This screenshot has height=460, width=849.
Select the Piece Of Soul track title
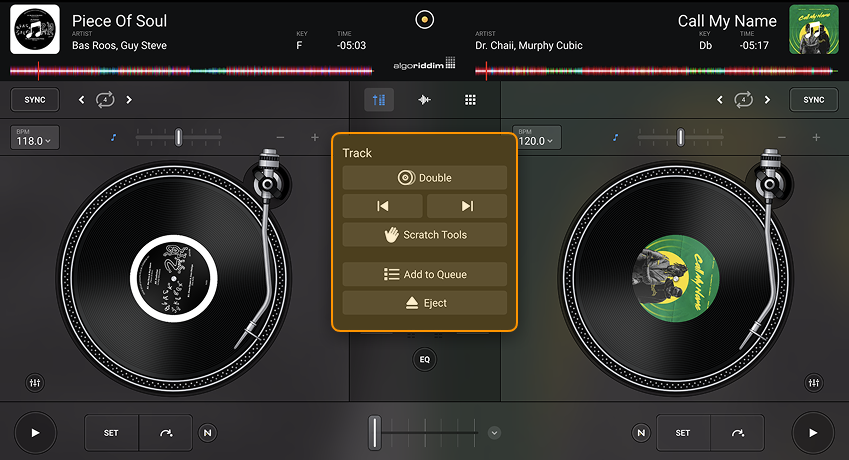[x=120, y=21]
